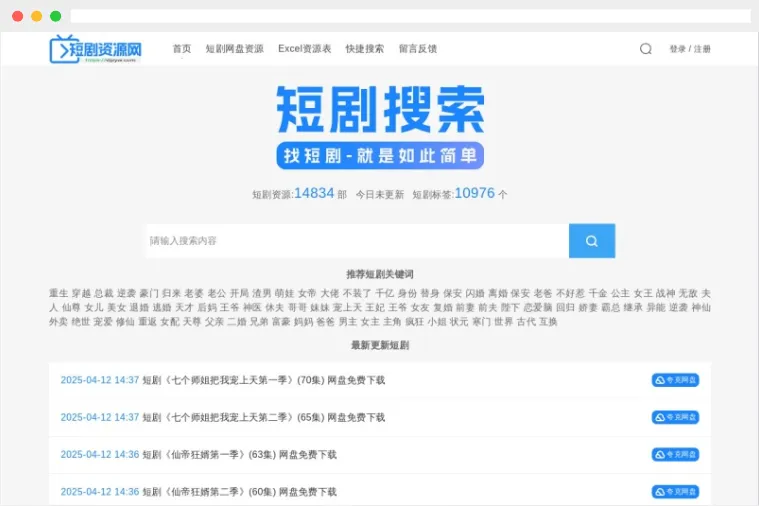
Task: Select the 仙尊 keyword
Action: pos(71,307)
